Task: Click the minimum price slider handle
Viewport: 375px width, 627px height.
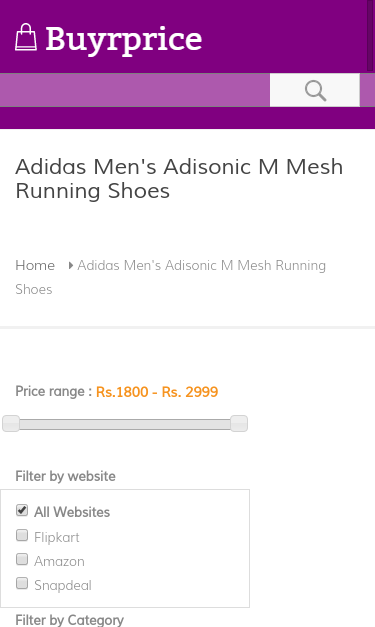Action: 11,423
